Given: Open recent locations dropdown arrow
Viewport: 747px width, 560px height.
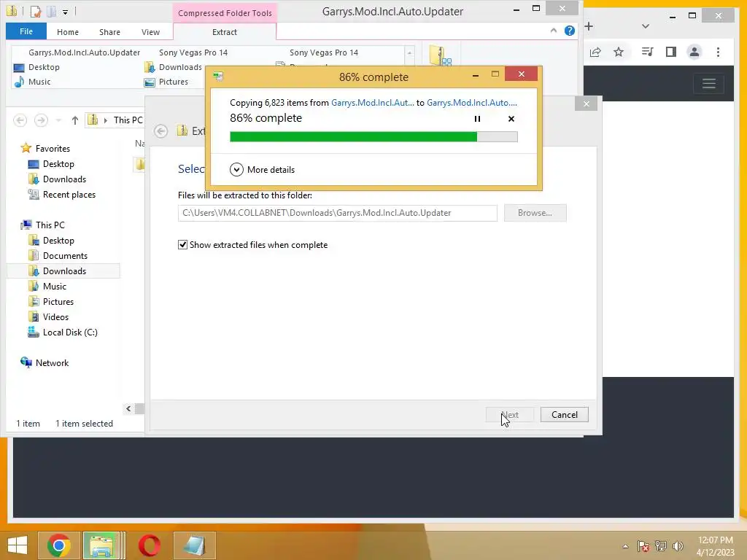Looking at the screenshot, I should click(58, 120).
